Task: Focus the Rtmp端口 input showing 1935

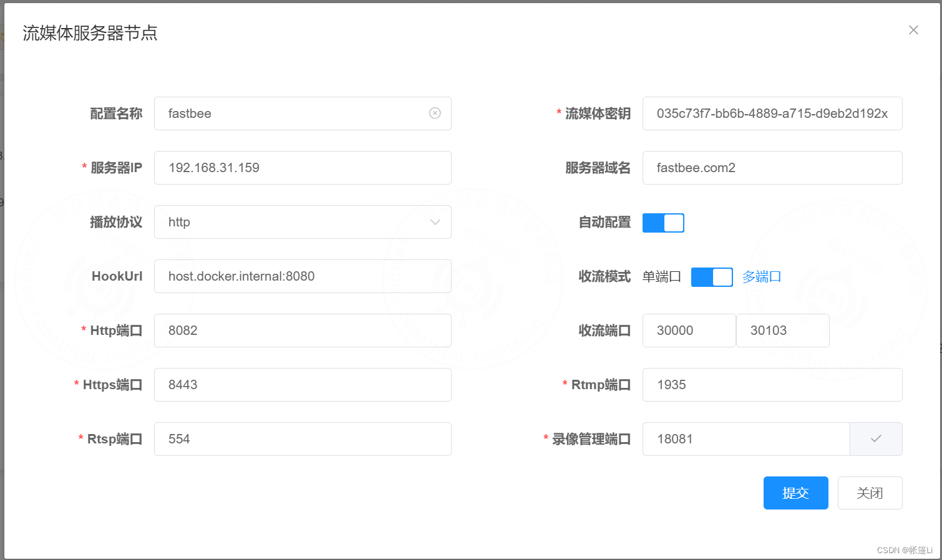Action: tap(772, 385)
